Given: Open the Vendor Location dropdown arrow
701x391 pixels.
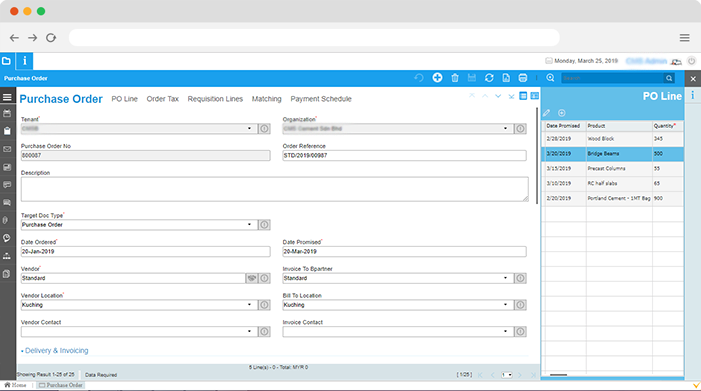Looking at the screenshot, I should [249, 305].
